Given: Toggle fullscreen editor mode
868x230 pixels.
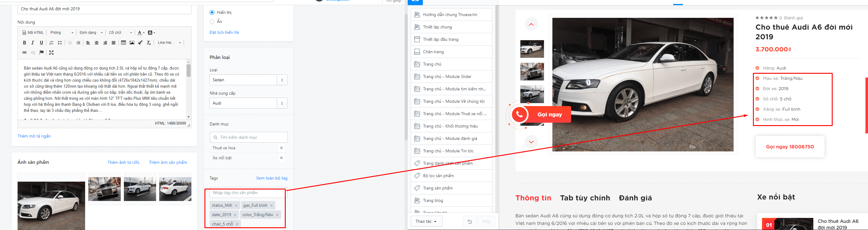Looking at the screenshot, I should point(51,53).
